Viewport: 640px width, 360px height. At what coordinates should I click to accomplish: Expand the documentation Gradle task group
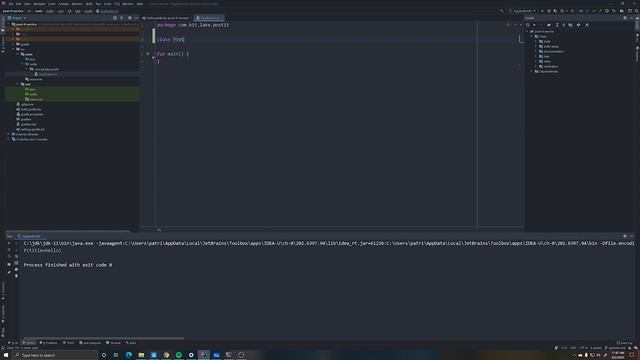click(x=536, y=51)
